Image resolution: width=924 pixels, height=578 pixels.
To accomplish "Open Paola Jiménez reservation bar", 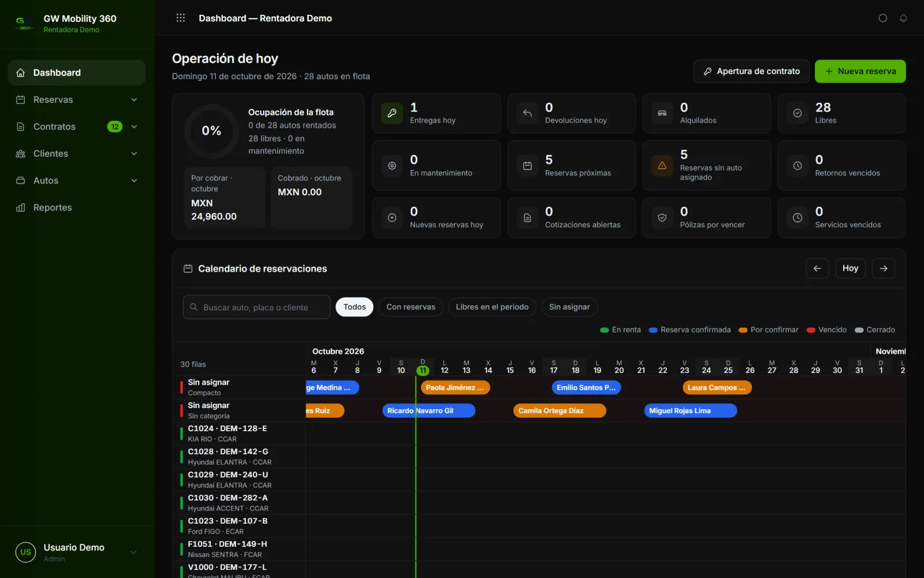I will 456,388.
